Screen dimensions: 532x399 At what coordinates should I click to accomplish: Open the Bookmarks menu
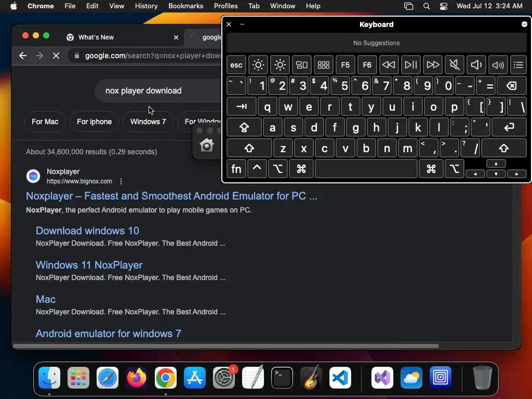click(185, 6)
